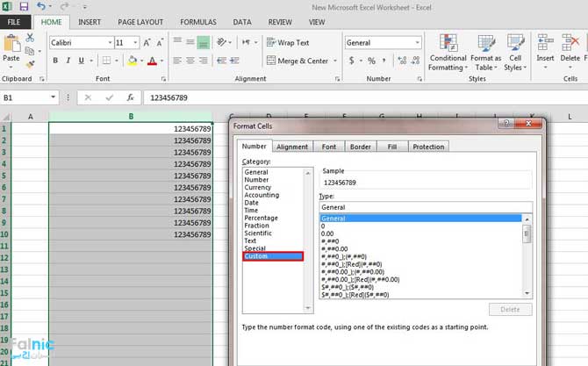
Task: Toggle Wrap Text for selected cells
Action: tap(287, 42)
